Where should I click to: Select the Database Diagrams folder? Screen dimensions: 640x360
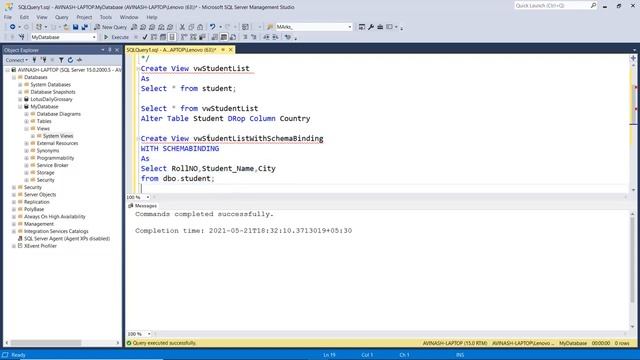point(58,114)
